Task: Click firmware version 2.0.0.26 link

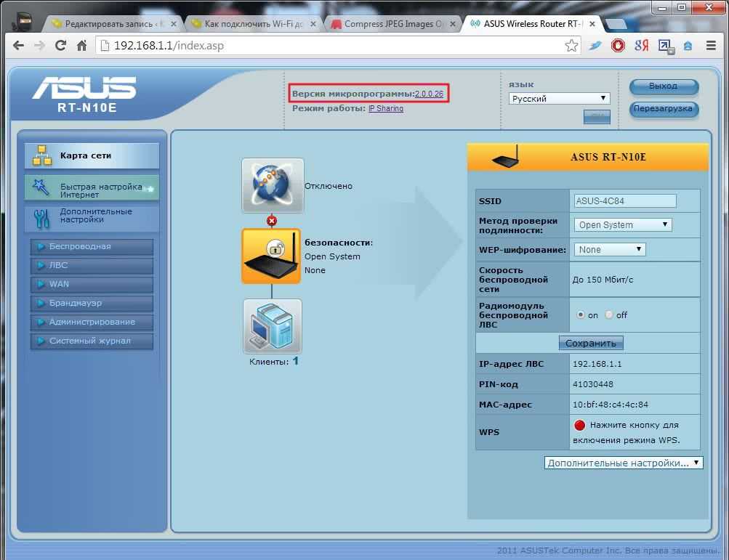Action: click(x=429, y=94)
